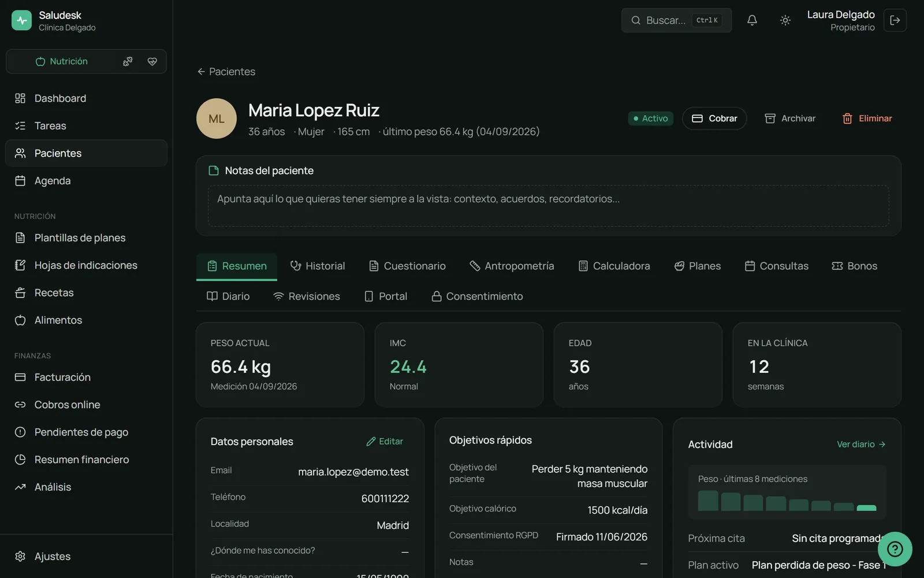The height and width of the screenshot is (578, 924).
Task: Click the Cobrar button
Action: pyautogui.click(x=714, y=118)
